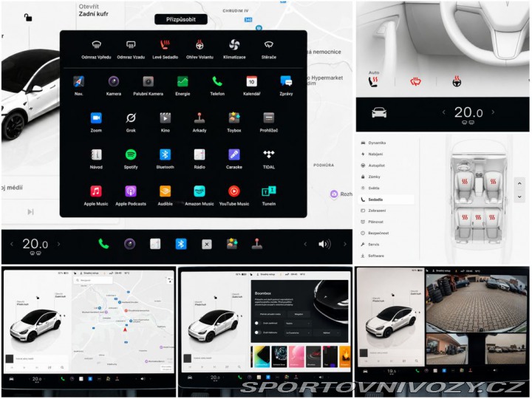Tap the Bluetooth icon in bottom dock

(x=181, y=244)
